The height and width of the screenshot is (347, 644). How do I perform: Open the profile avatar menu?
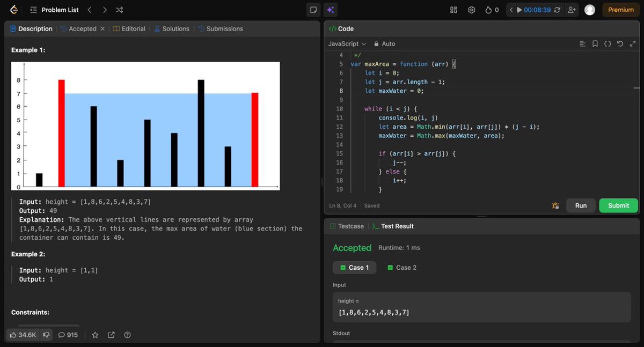[x=590, y=10]
